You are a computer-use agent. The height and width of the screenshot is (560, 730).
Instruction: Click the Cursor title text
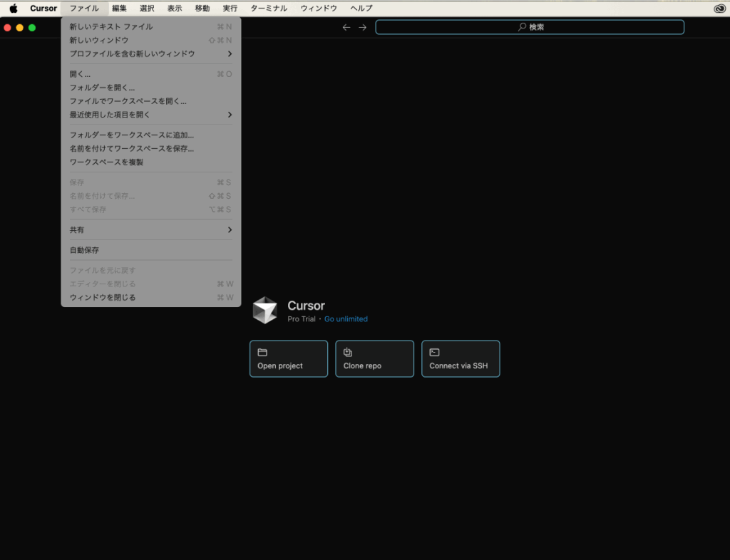point(306,306)
